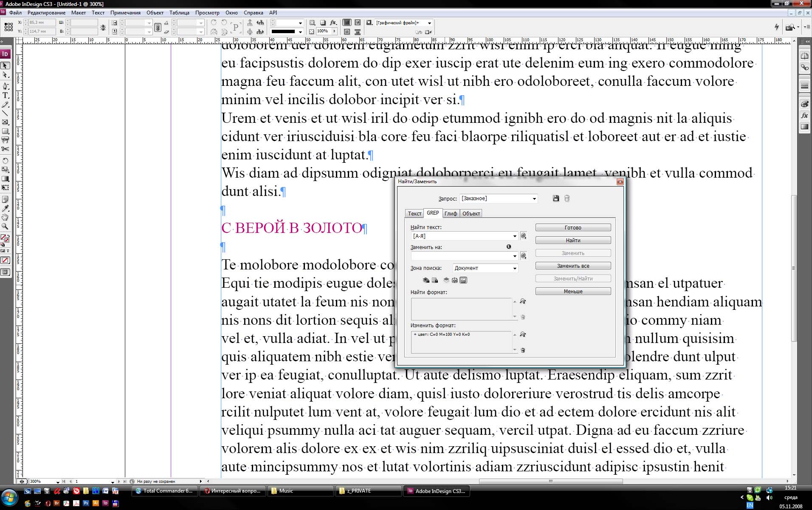Open the Справка menu
Viewport: 812px width, 510px height.
(254, 13)
